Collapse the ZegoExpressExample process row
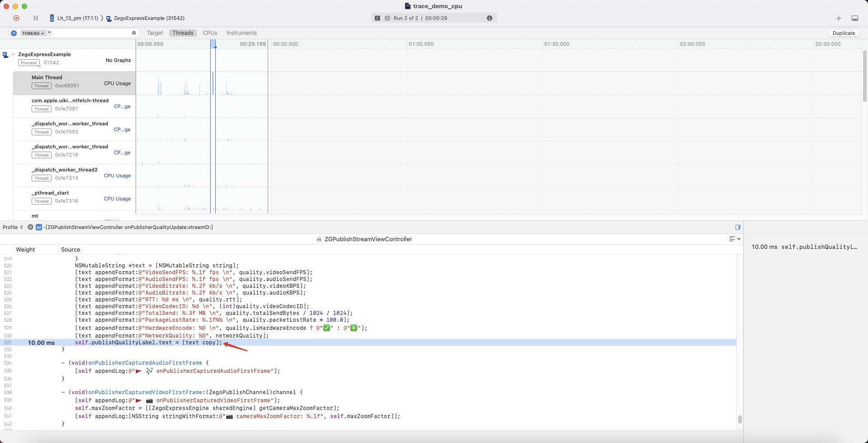Image resolution: width=868 pixels, height=443 pixels. pos(14,54)
